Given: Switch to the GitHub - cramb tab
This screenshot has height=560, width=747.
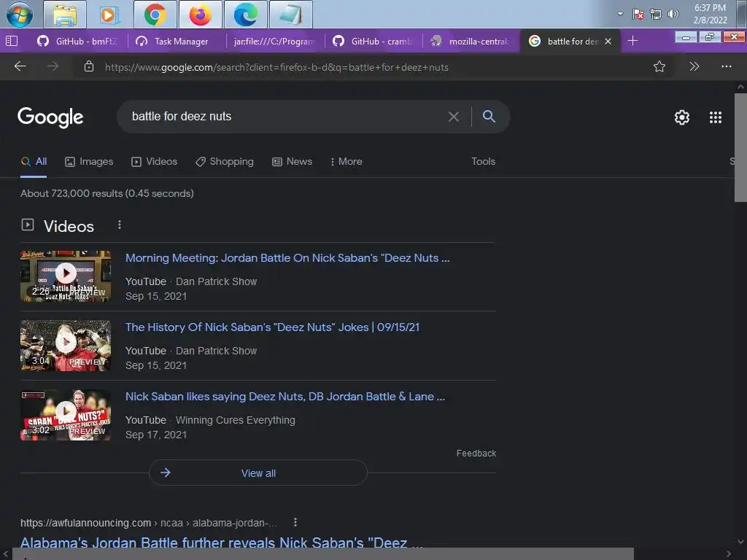Looking at the screenshot, I should pyautogui.click(x=373, y=42).
